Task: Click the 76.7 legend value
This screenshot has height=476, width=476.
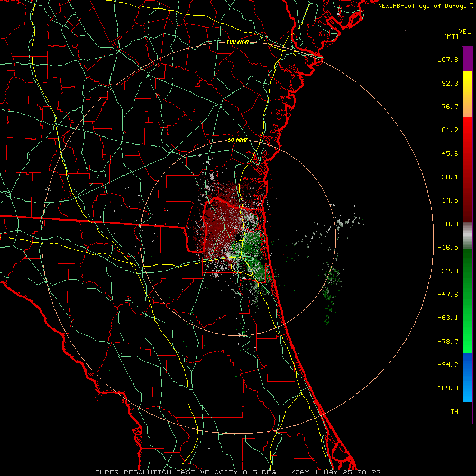Action: tap(450, 106)
